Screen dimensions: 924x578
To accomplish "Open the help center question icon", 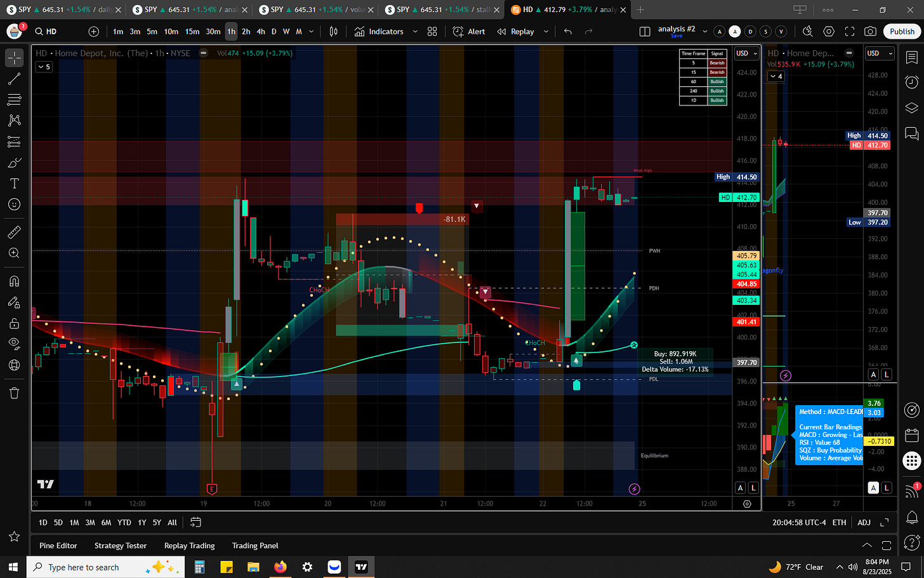I will 912,542.
